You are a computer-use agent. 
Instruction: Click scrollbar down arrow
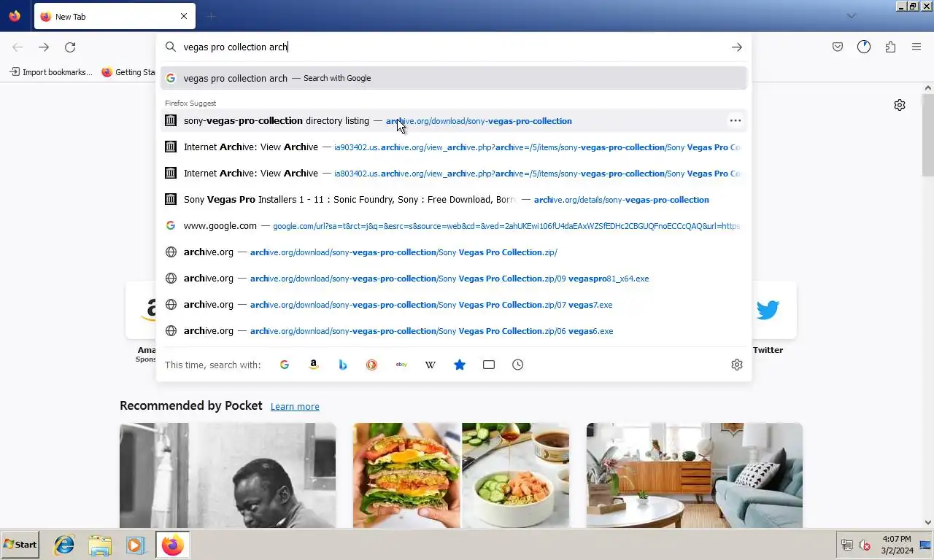pyautogui.click(x=928, y=522)
